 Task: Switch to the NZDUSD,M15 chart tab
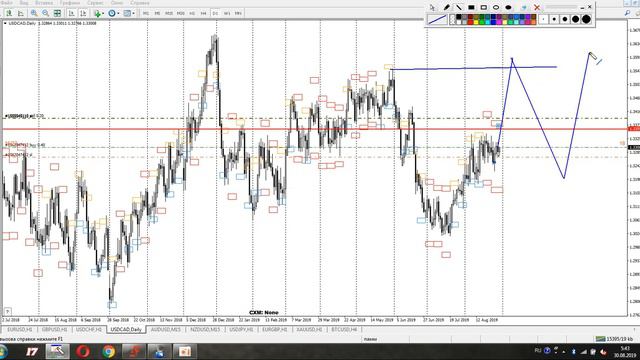205,329
